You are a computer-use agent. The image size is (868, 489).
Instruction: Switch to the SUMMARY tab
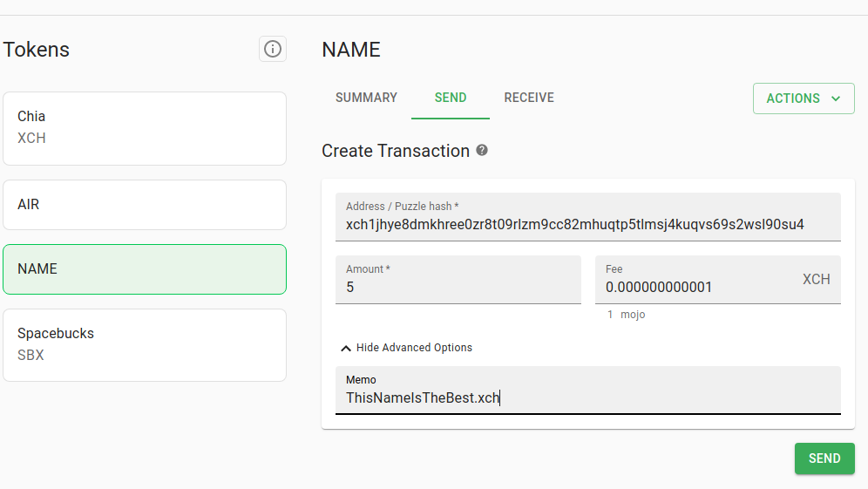pos(367,98)
